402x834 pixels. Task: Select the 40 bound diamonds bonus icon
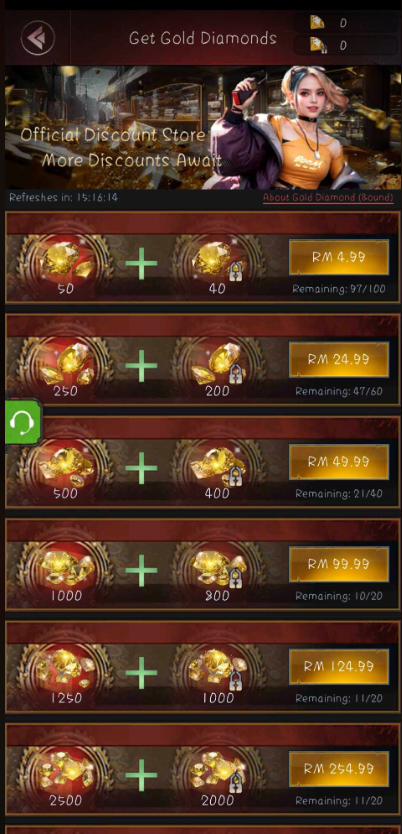(x=217, y=262)
